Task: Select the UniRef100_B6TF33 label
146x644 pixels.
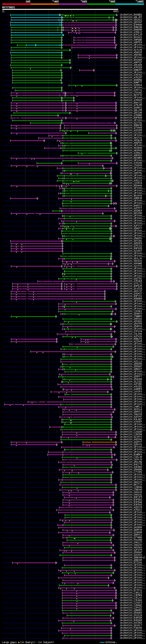Action: tap(131, 95)
